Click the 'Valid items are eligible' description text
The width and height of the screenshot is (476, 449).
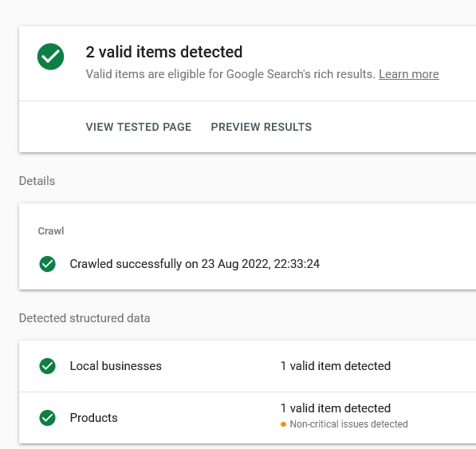[x=230, y=74]
